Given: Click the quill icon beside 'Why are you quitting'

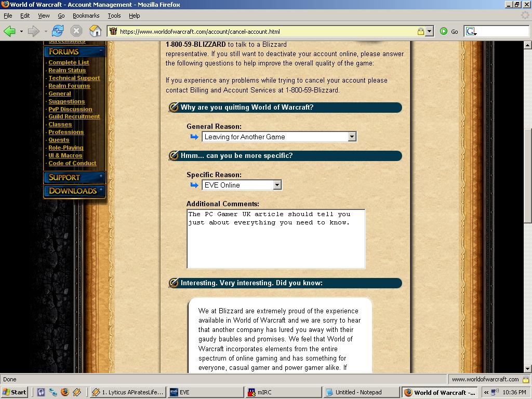Looking at the screenshot, I should coord(174,108).
